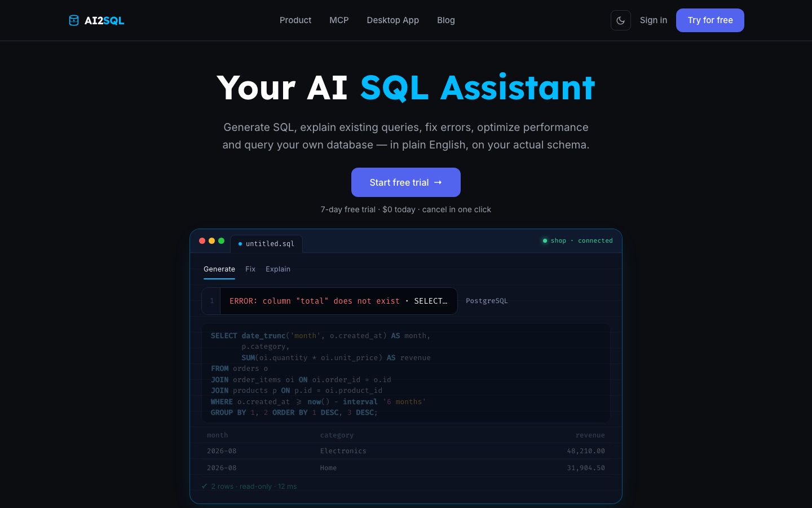
Task: Click the 'Your AI SQL Assistant' heading
Action: (x=406, y=88)
